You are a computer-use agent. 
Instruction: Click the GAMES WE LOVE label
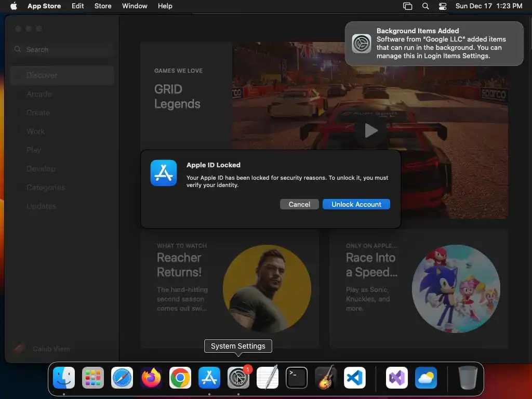coord(178,71)
